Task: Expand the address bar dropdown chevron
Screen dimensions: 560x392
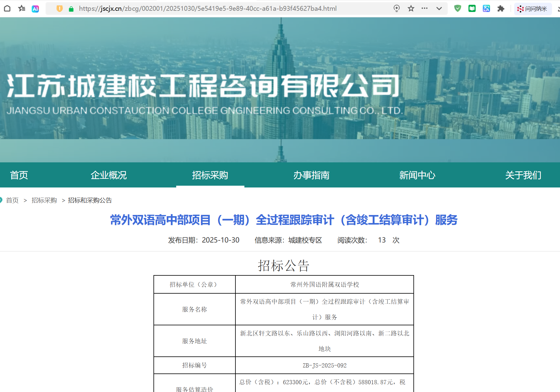Action: (x=439, y=8)
